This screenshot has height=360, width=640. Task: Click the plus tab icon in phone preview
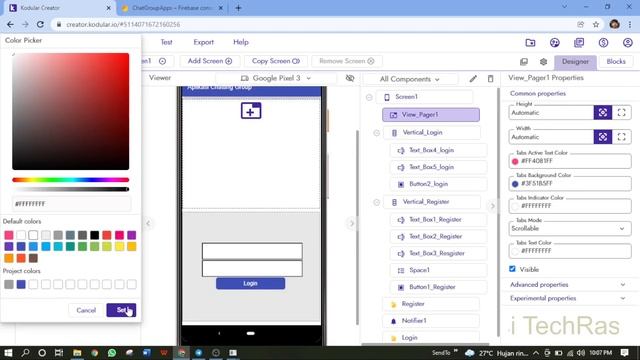pos(251,111)
